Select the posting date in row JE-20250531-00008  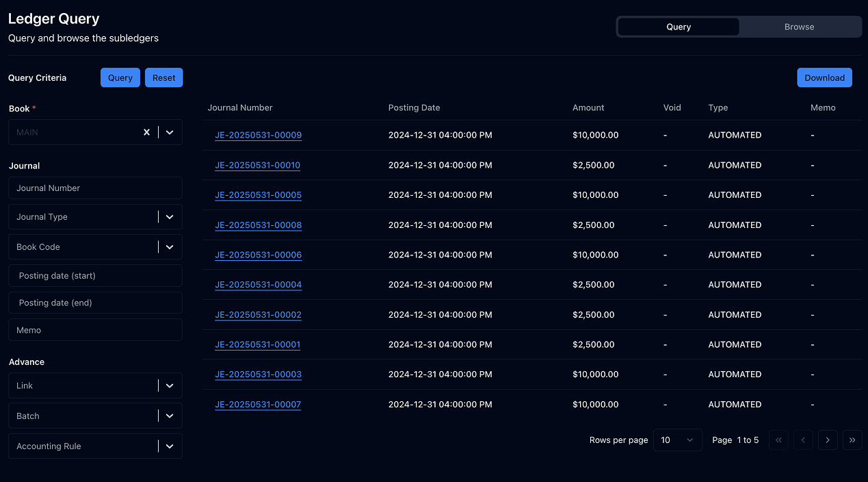440,225
